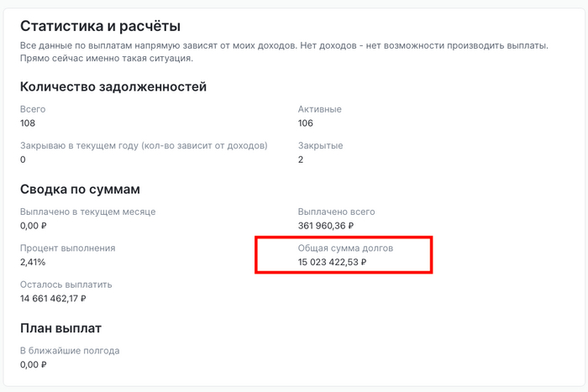588x392 pixels.
Task: Click the total debts count 108
Action: point(28,123)
